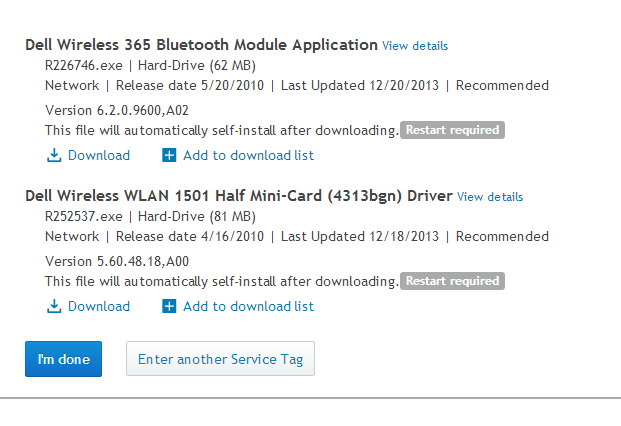Screen dimensions: 621x426
Task: Click the Restart required badge under WLAN Driver
Action: [x=452, y=281]
